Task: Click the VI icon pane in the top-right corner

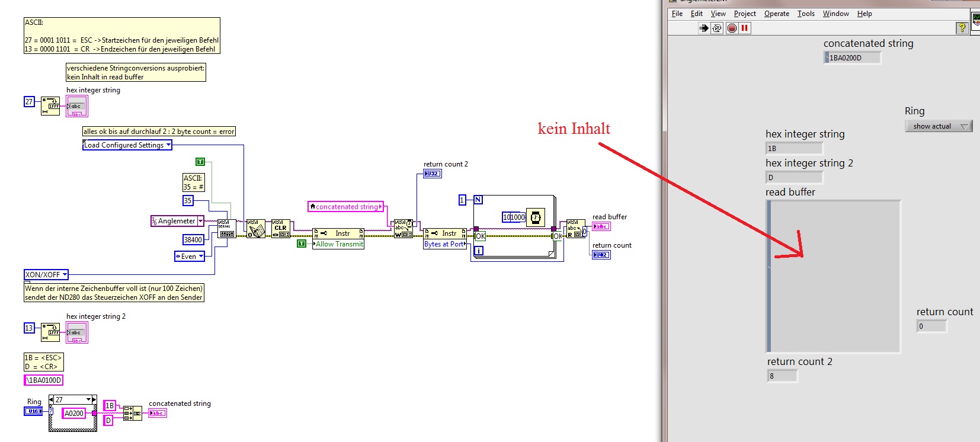Action: 976,19
